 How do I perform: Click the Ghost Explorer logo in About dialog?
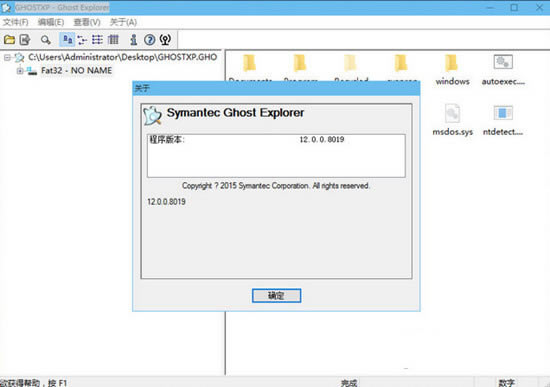tap(152, 115)
